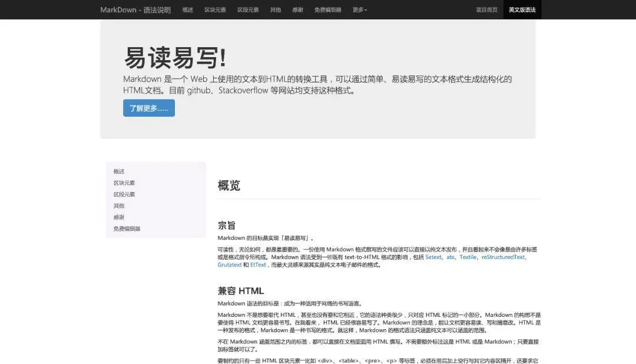Open the Setext link in the overview text
The height and width of the screenshot is (364, 636).
[x=433, y=257]
